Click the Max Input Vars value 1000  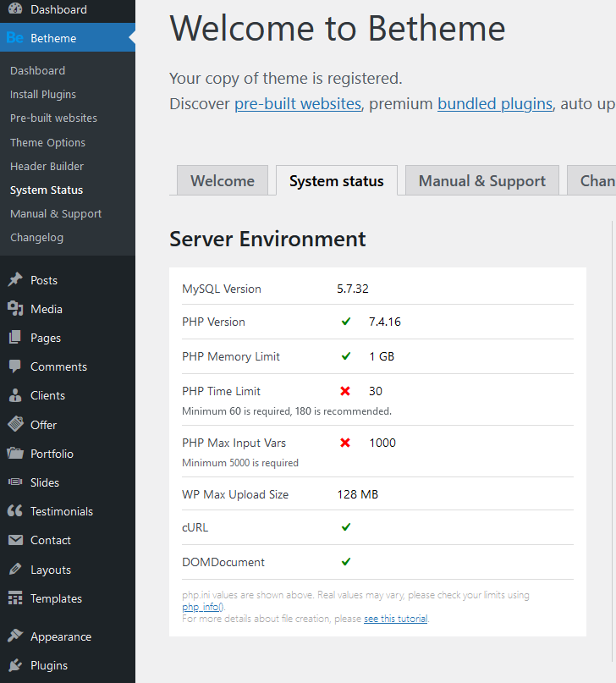click(x=382, y=443)
